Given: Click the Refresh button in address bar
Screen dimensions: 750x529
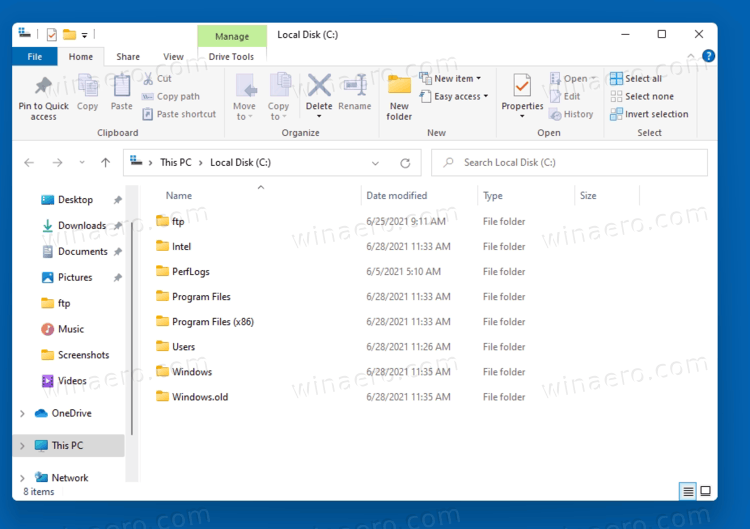Looking at the screenshot, I should [405, 163].
